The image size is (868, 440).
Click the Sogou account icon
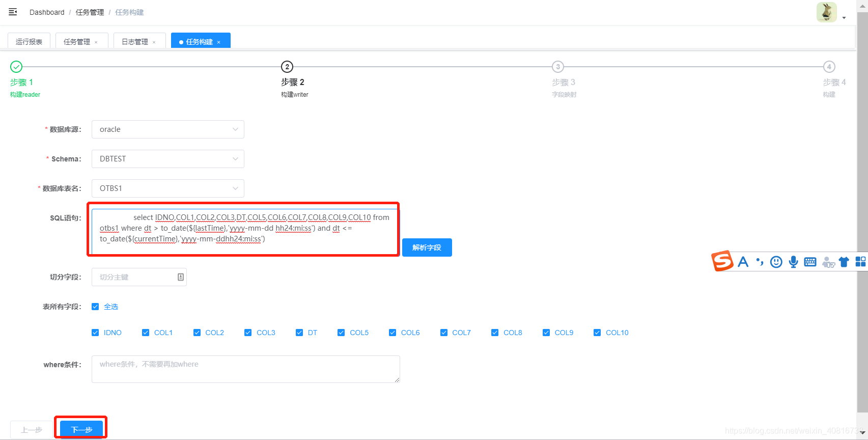(x=828, y=262)
